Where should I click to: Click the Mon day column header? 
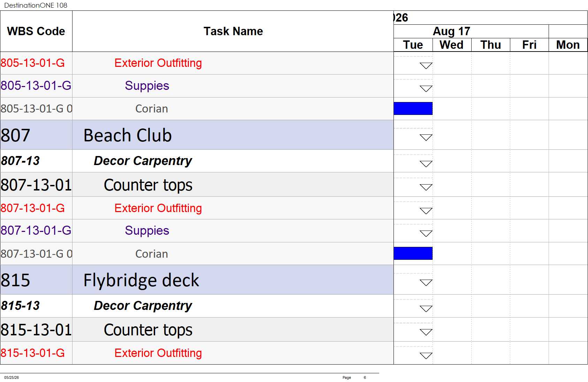pos(568,45)
